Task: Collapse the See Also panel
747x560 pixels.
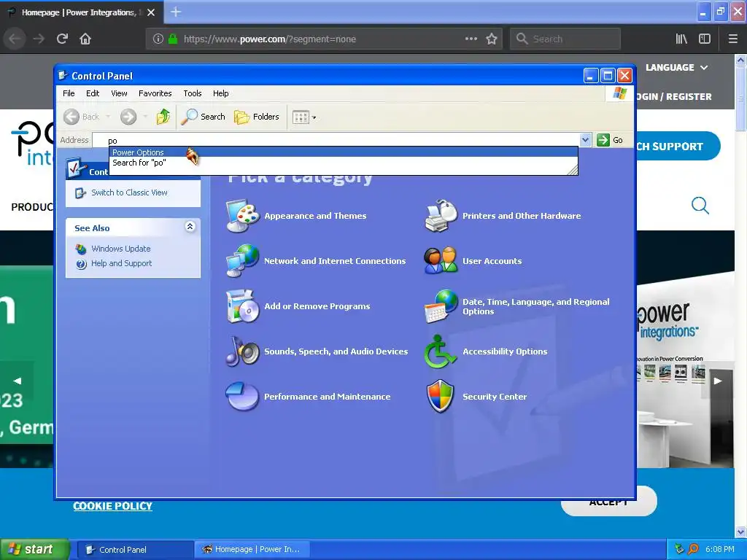Action: [x=190, y=227]
